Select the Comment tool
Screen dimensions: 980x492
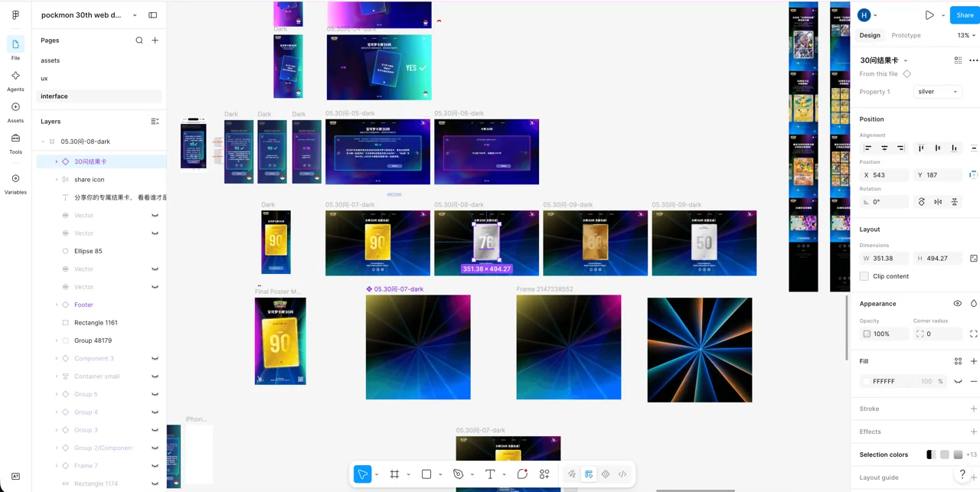point(522,474)
